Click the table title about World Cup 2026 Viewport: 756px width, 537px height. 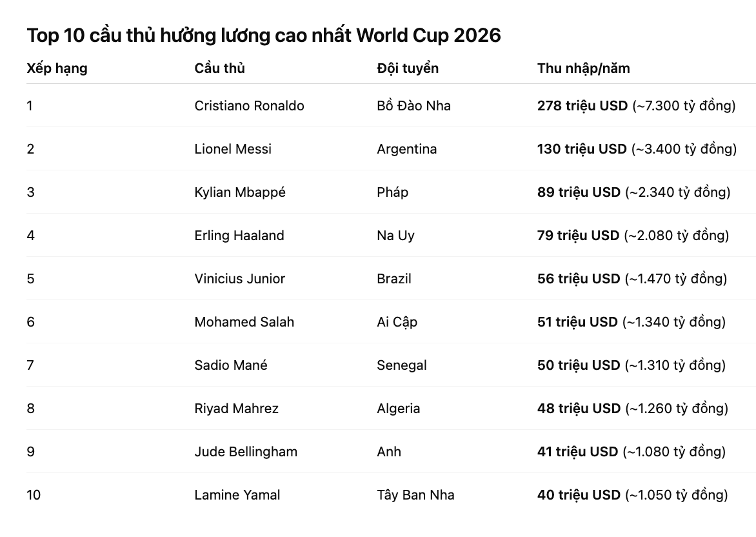264,35
